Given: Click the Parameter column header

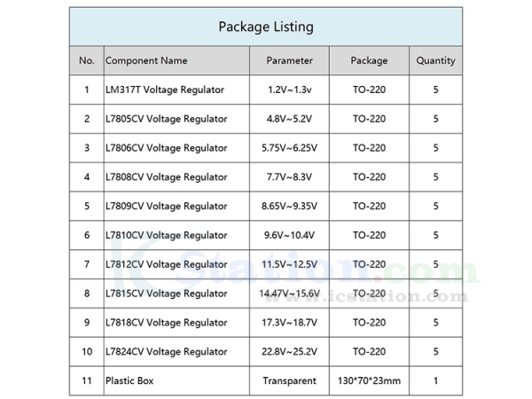Looking at the screenshot, I should (289, 60).
